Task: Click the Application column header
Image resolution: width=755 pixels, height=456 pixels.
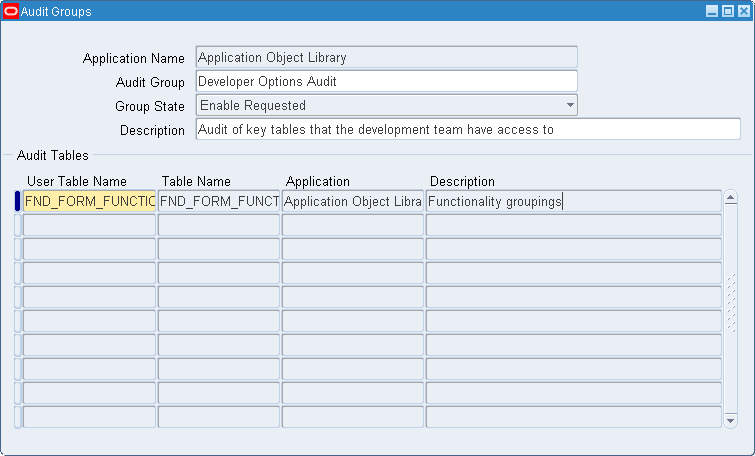Action: 318,182
